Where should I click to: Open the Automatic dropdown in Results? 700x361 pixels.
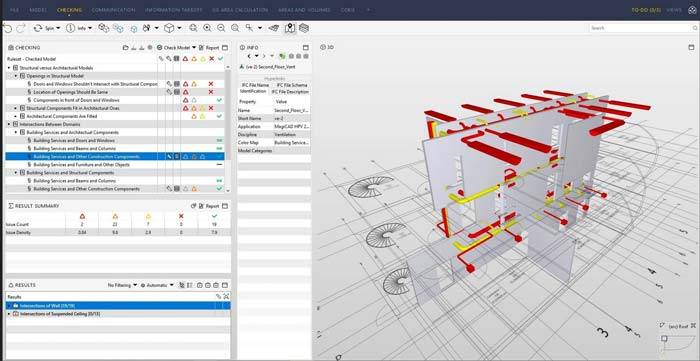point(157,285)
